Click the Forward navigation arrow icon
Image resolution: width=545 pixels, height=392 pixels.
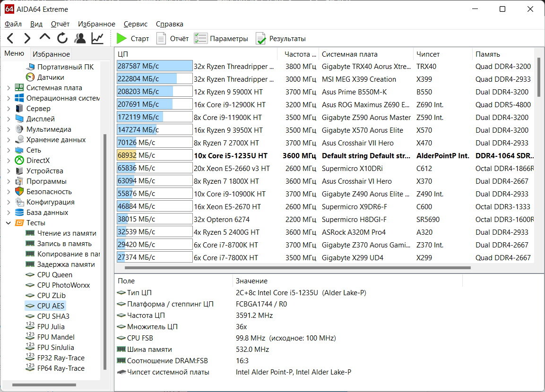pos(27,38)
